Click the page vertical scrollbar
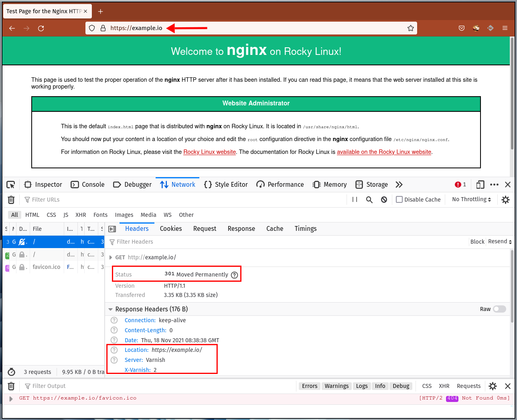This screenshot has width=517, height=420. 512,94
